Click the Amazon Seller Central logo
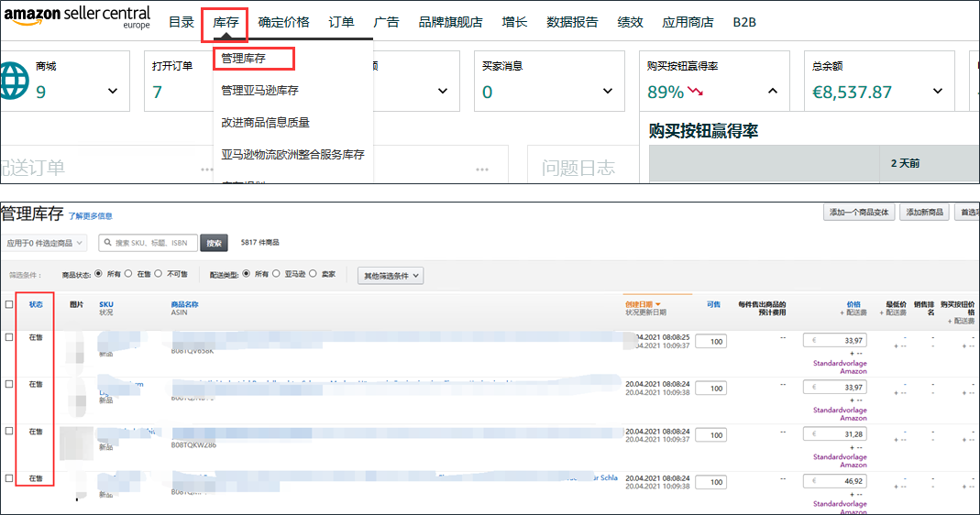Screen dimensions: 980x515 77,18
